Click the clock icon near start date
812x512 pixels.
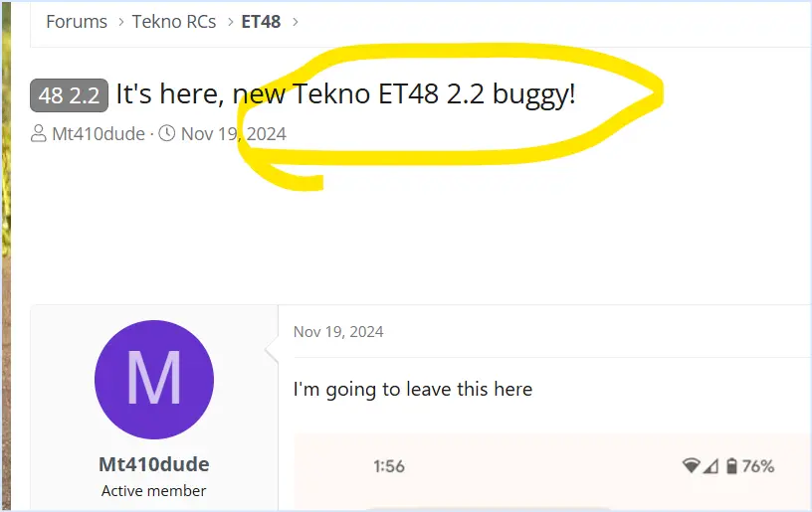167,133
